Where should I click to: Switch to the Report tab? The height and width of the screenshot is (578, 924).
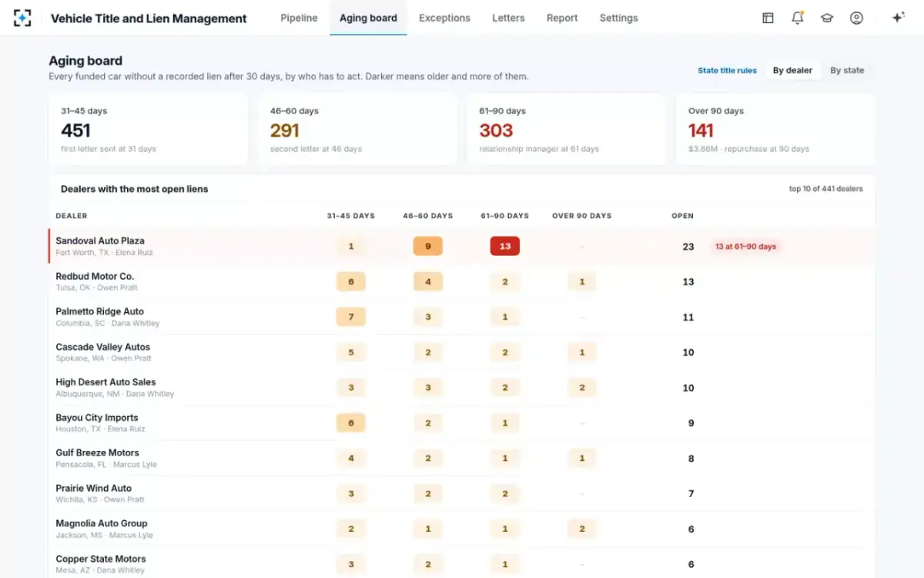pyautogui.click(x=562, y=18)
